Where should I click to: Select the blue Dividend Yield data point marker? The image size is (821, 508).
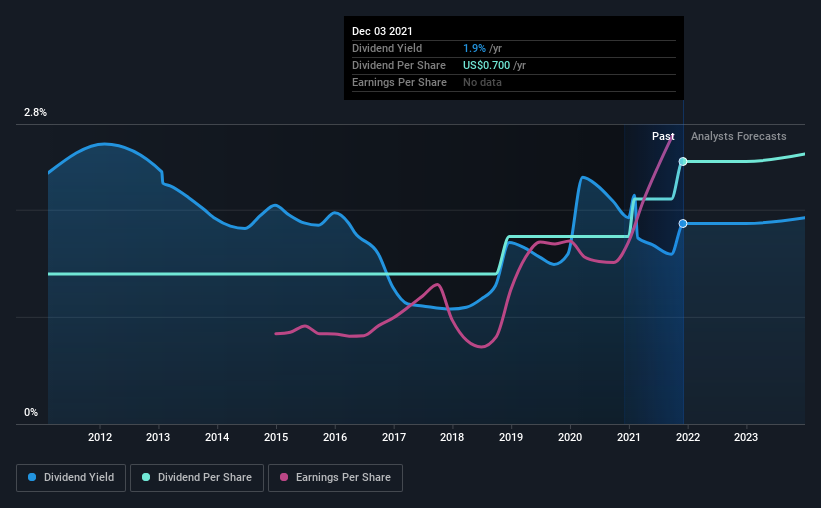pos(683,224)
